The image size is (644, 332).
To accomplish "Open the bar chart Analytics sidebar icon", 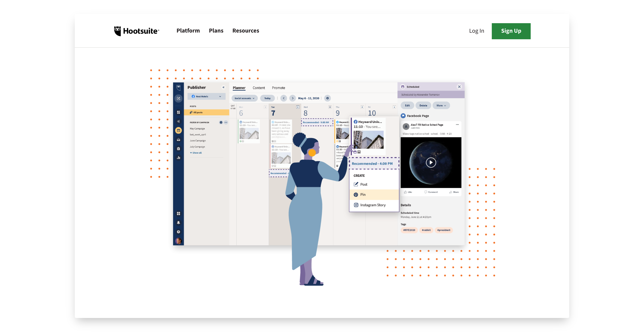I will [x=179, y=158].
